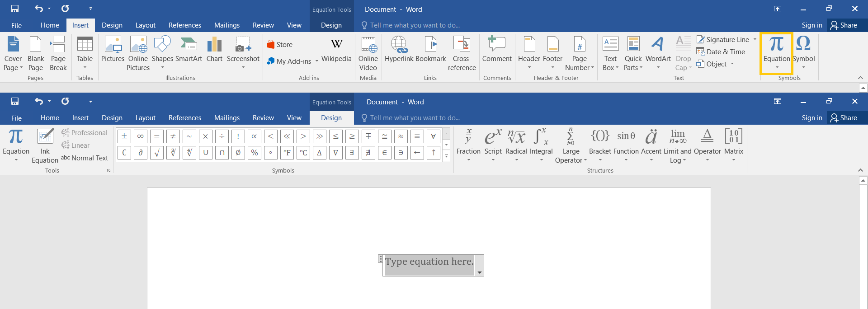Insert a SmartArt graphic
The image size is (868, 309).
189,49
